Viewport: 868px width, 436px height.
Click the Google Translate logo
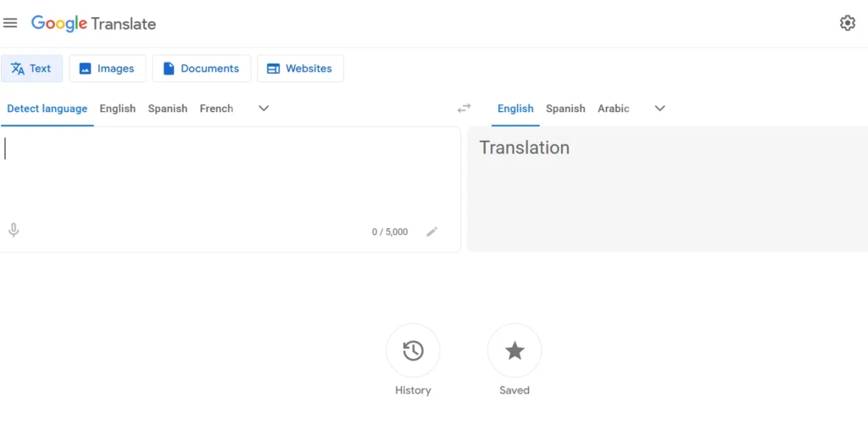[93, 24]
